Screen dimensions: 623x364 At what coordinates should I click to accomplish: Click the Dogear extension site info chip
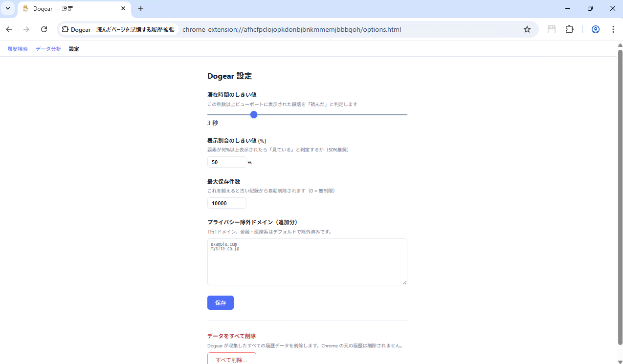118,29
